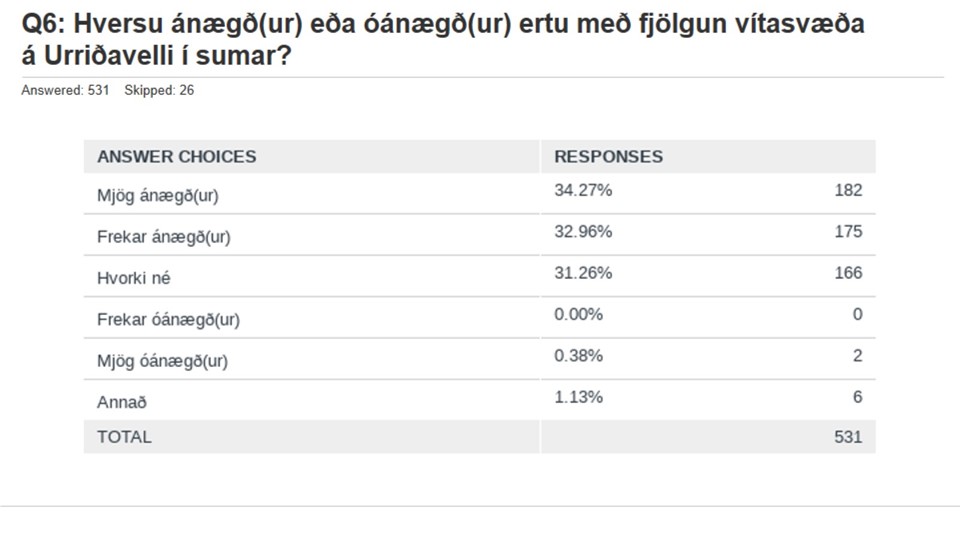Click the RESPONSES column header
The height and width of the screenshot is (540, 960).
click(x=609, y=157)
